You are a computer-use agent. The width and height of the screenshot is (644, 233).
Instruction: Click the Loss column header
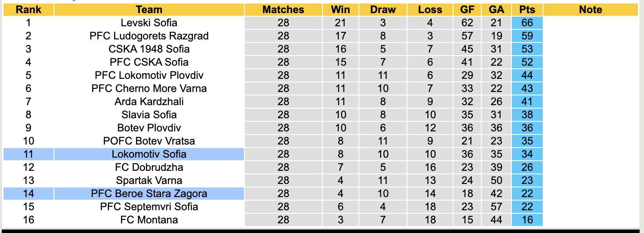pyautogui.click(x=430, y=10)
